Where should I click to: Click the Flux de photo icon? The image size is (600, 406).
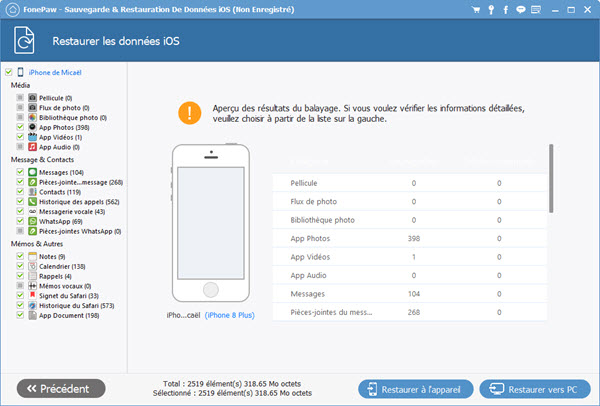(x=33, y=108)
